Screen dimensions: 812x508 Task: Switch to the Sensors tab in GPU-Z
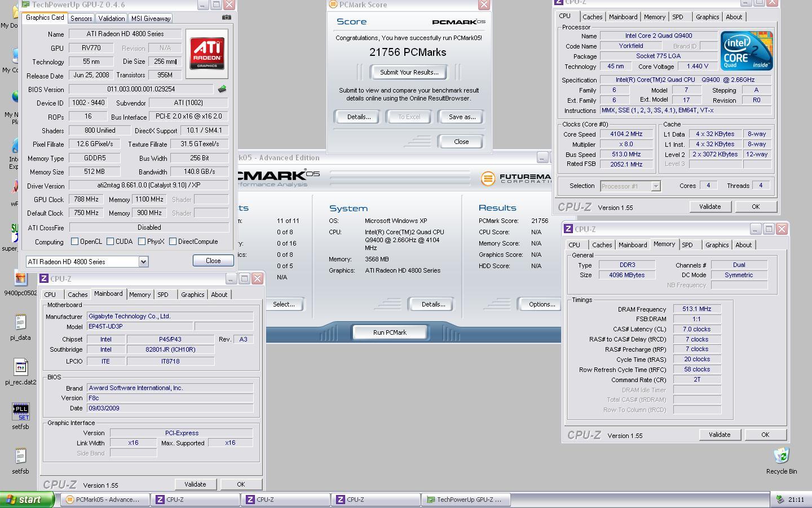[x=81, y=18]
